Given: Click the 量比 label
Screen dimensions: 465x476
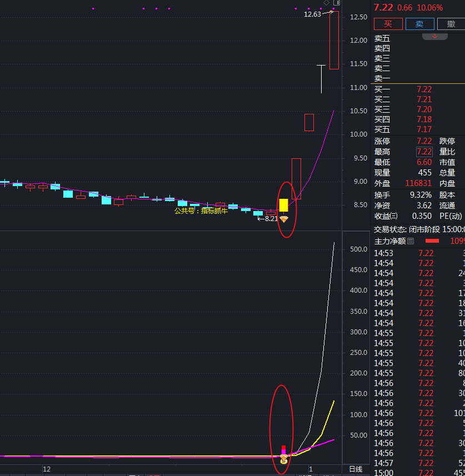Looking at the screenshot, I should click(x=447, y=152).
